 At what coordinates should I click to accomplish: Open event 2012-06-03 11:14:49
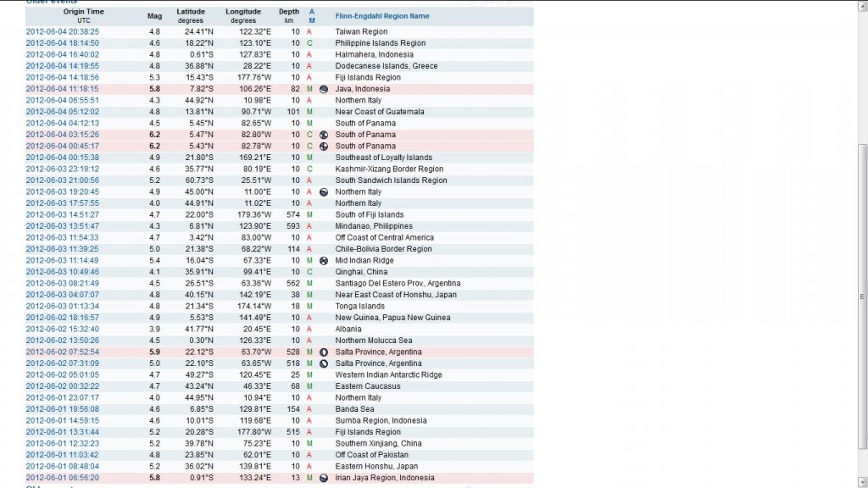coord(63,261)
